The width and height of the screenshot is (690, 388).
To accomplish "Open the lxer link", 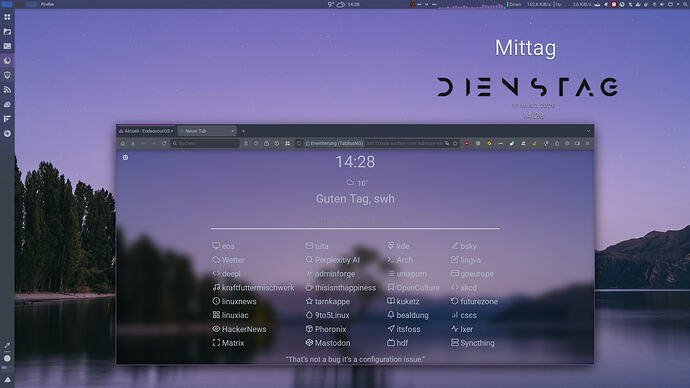I will (462, 329).
